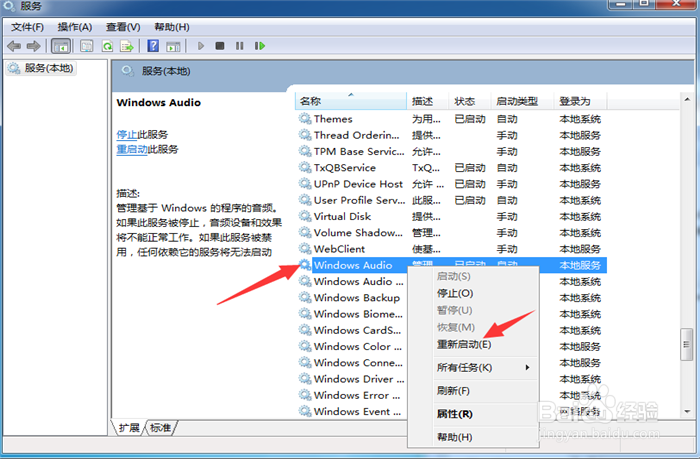Viewport: 700px width, 459px height.
Task: Switch to the 标准 tab
Action: 161,428
